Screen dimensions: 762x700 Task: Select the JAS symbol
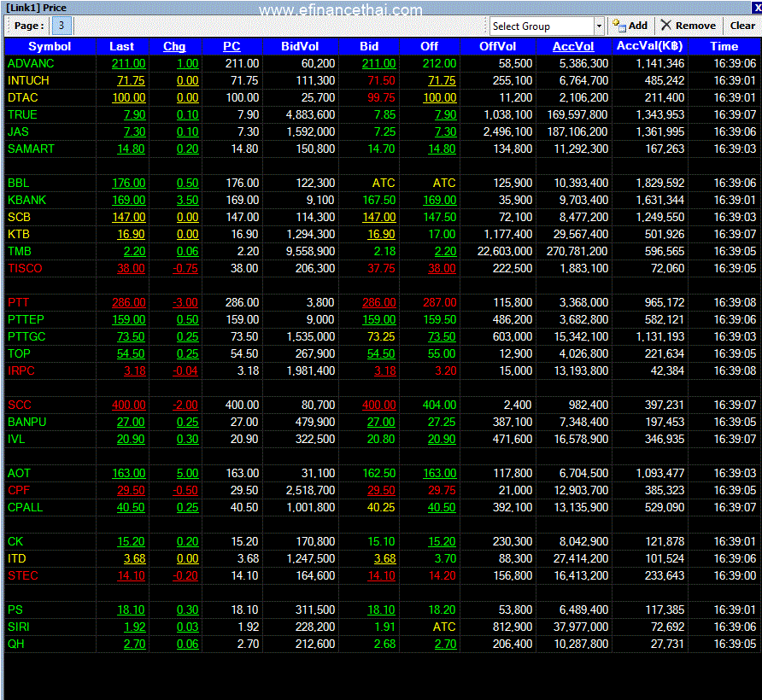(18, 131)
